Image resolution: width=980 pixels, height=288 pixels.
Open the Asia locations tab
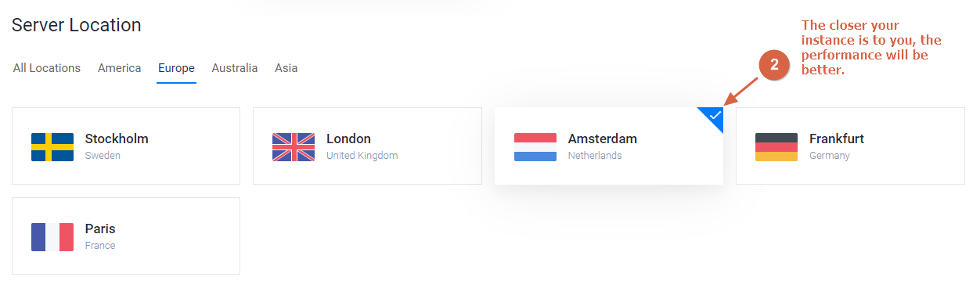pyautogui.click(x=286, y=68)
